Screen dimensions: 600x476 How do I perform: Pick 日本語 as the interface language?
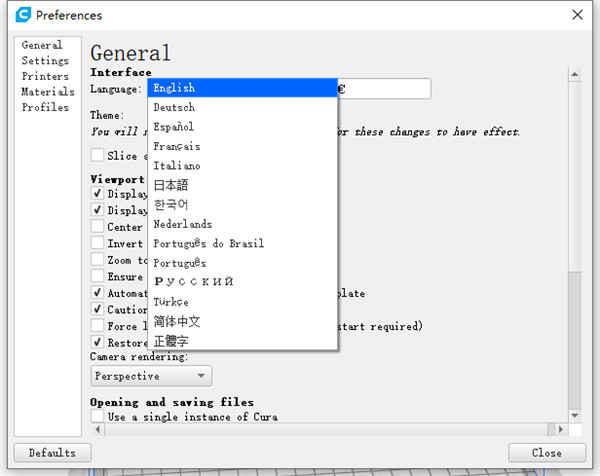click(x=171, y=185)
